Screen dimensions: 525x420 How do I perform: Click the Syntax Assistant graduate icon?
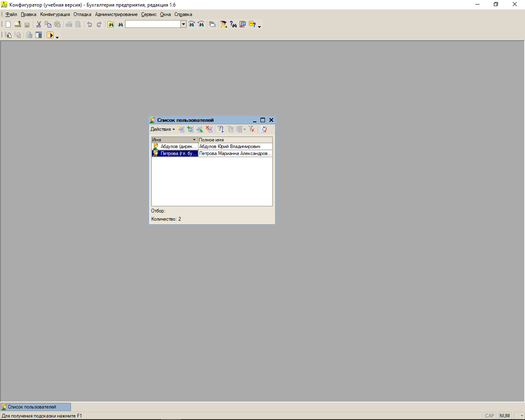click(224, 25)
